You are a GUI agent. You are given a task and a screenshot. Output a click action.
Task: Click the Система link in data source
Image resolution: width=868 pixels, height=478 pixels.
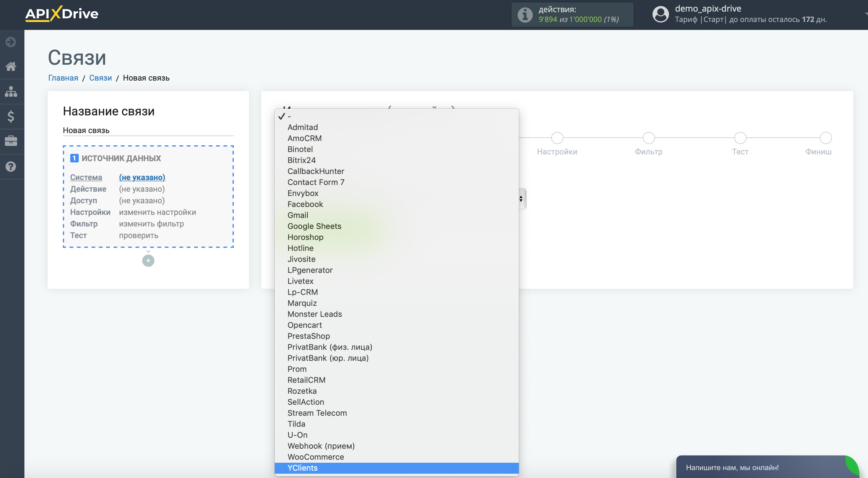[86, 177]
